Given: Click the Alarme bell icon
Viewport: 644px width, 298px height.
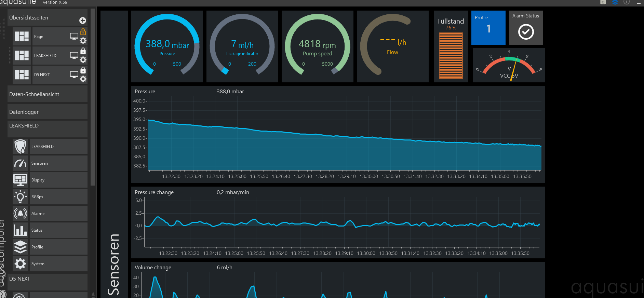Looking at the screenshot, I should tap(21, 214).
